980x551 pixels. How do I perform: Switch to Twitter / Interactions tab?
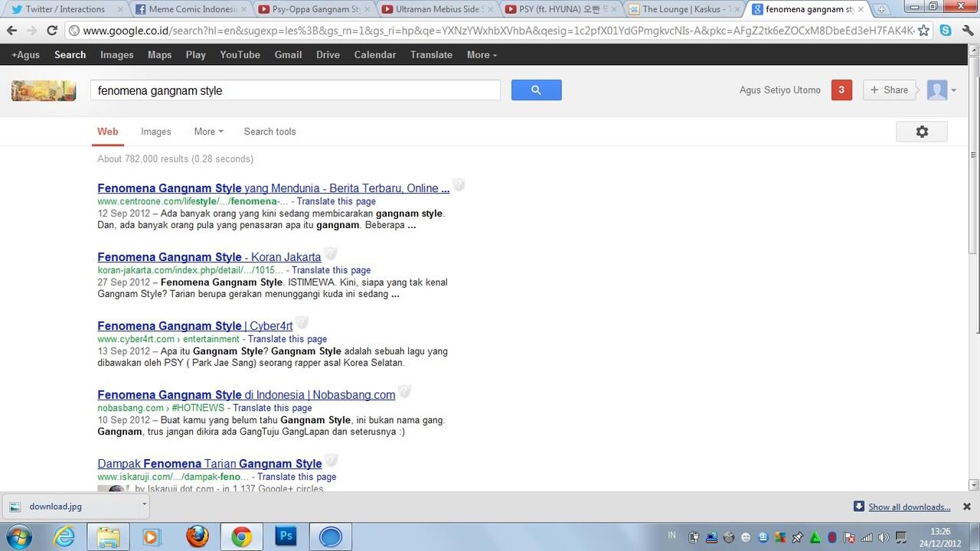coord(64,9)
